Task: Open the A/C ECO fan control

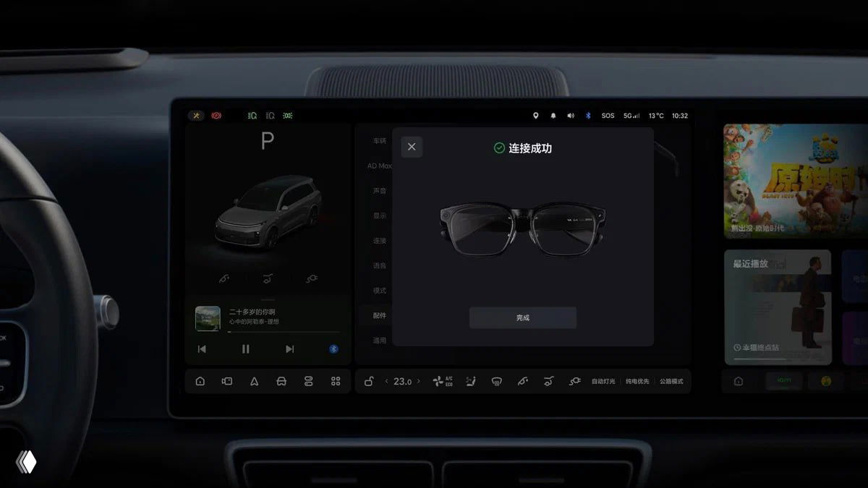Action: [x=442, y=381]
